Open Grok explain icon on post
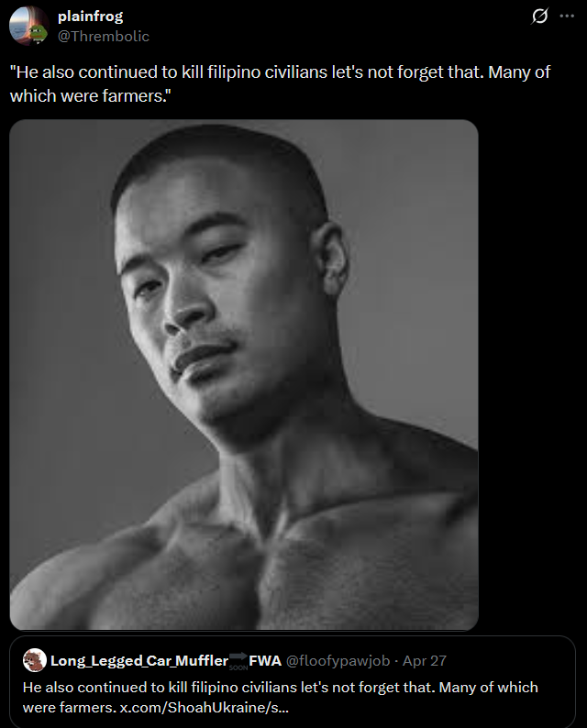 coord(539,17)
